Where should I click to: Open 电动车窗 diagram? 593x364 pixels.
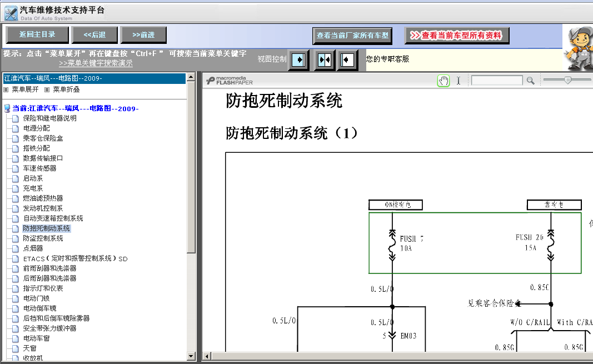click(x=36, y=338)
